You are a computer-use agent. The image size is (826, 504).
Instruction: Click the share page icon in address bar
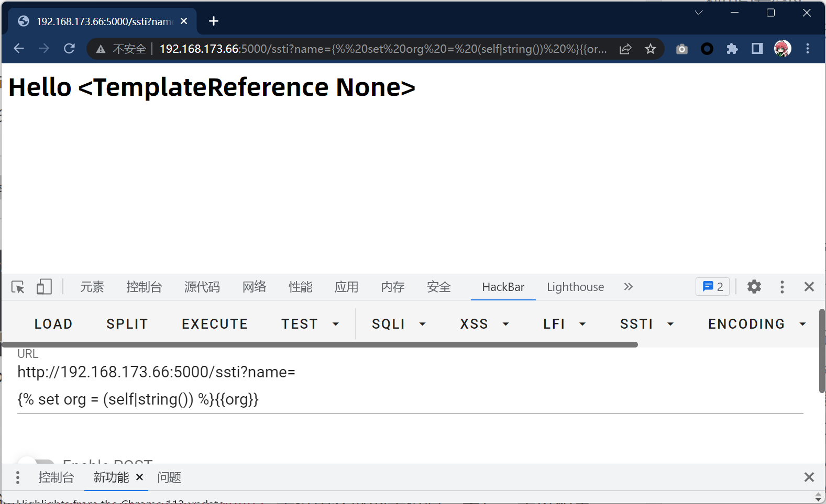click(625, 49)
